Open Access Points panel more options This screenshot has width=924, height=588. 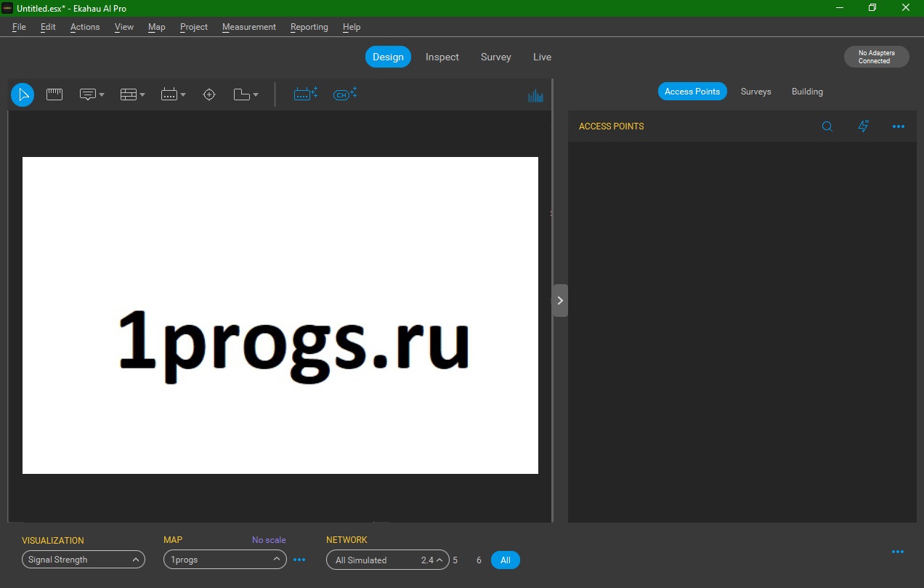click(x=899, y=126)
